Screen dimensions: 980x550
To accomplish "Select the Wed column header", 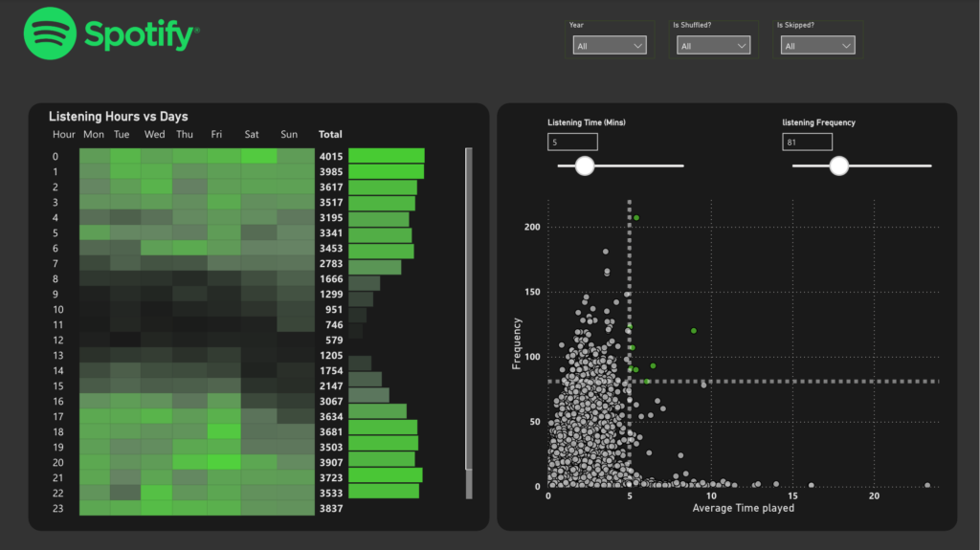I will click(154, 135).
